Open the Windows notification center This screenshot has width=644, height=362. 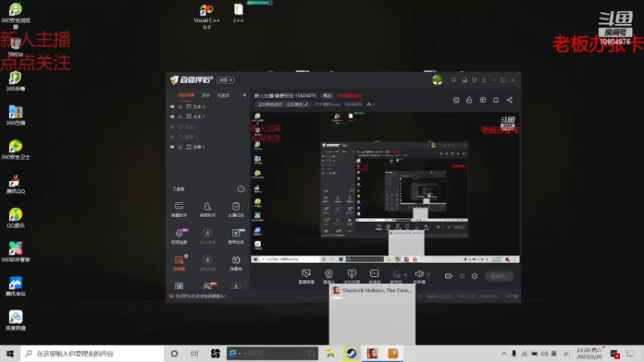point(630,353)
